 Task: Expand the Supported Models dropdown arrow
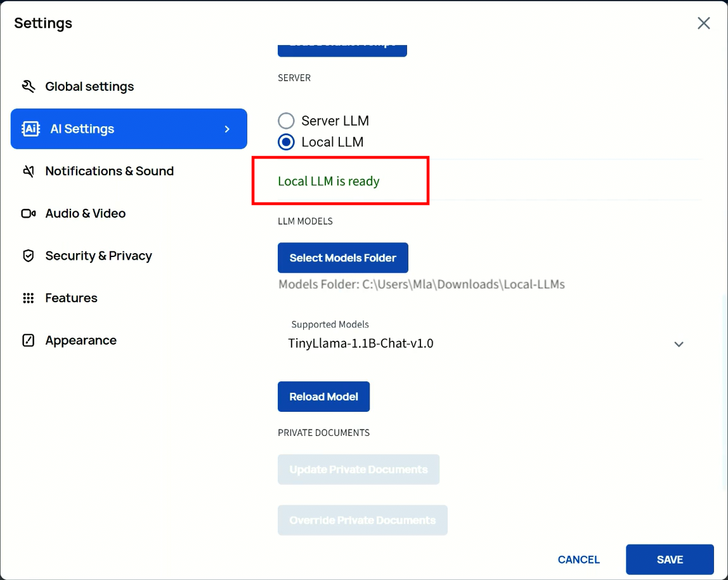[x=679, y=345]
